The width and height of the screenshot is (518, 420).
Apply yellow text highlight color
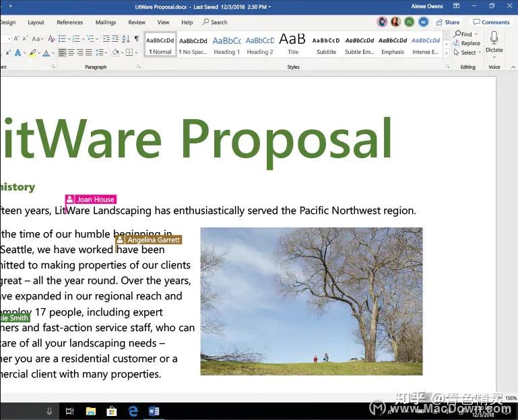coord(32,53)
